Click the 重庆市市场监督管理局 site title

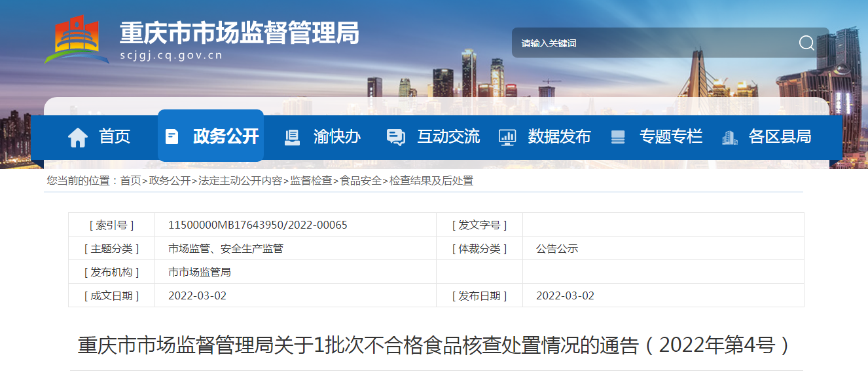point(240,32)
